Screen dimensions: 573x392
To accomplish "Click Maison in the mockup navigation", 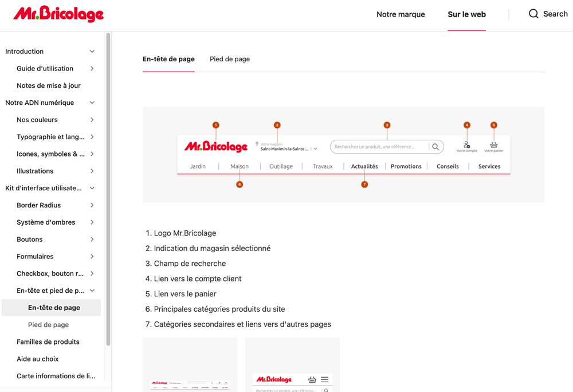I will (240, 166).
